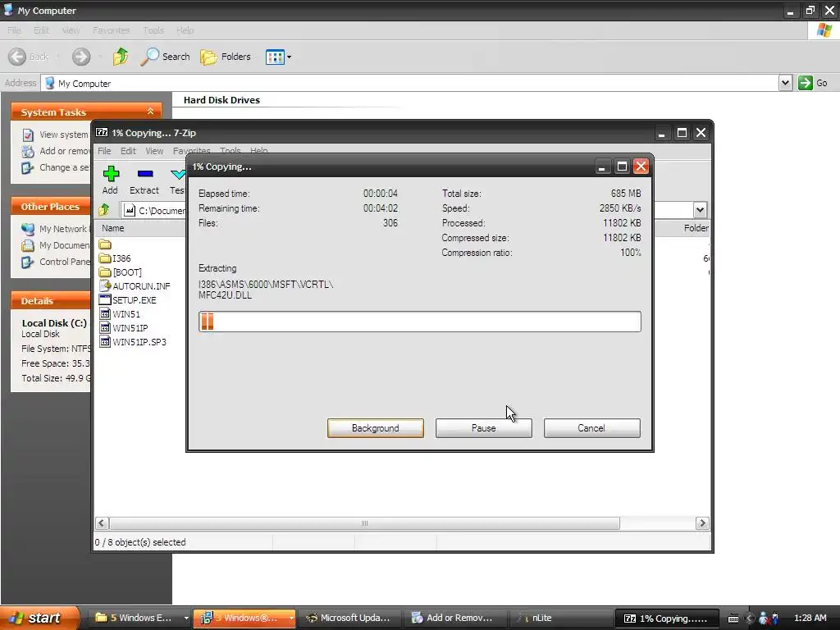Select the I386 folder in 7-Zip list
The width and height of the screenshot is (840, 630).
[x=115, y=258]
